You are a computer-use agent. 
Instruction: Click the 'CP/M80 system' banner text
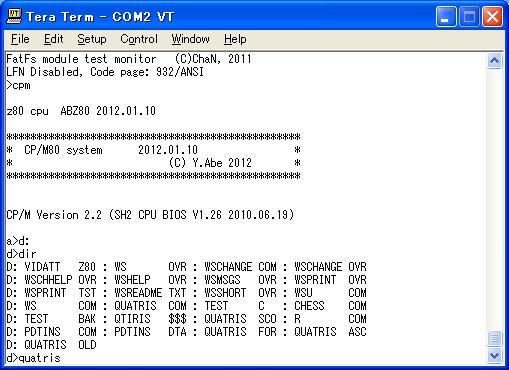coord(63,150)
